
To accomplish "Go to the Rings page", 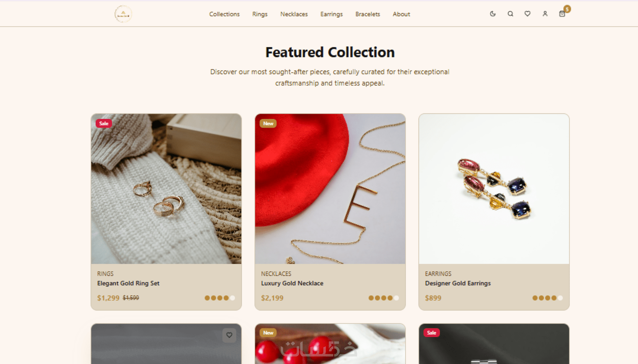I will click(260, 14).
